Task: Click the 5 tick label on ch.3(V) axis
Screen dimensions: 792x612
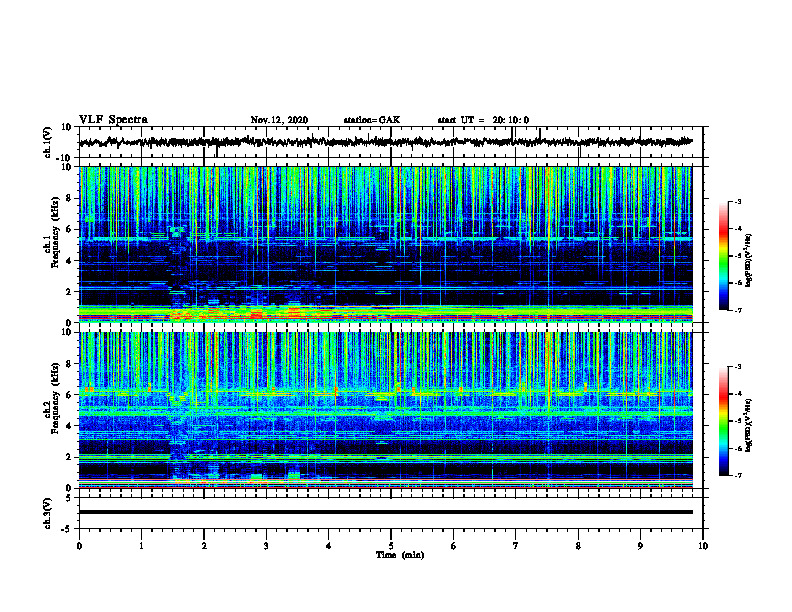Action: click(69, 498)
